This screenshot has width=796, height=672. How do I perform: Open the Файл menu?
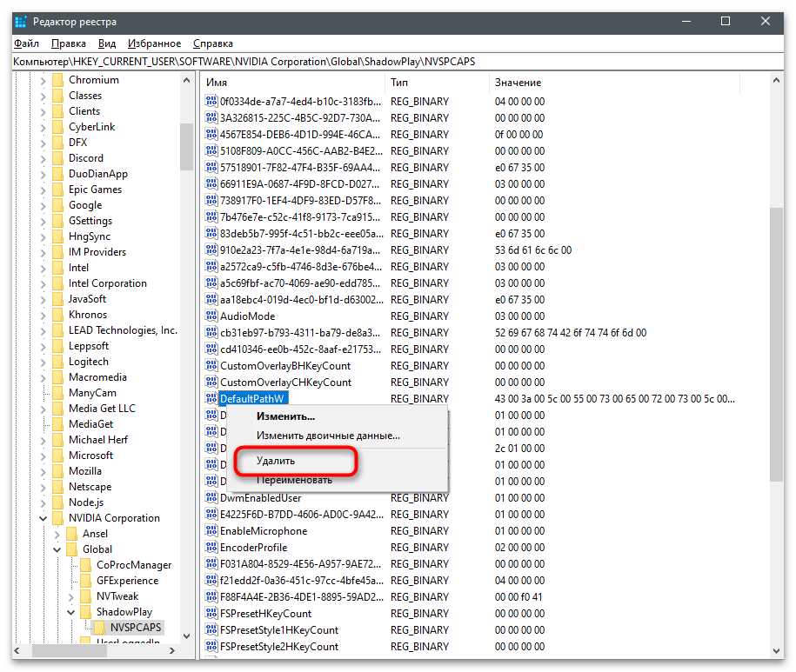pyautogui.click(x=26, y=43)
